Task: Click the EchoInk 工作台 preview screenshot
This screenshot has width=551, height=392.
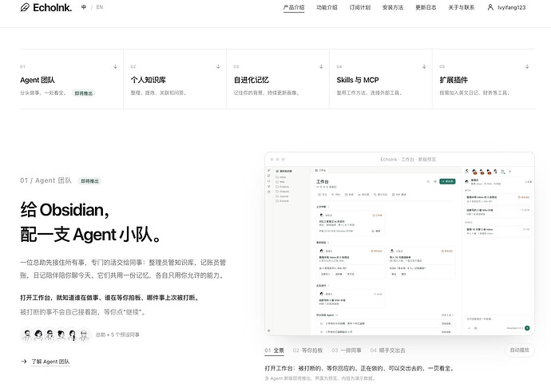Action: click(399, 244)
